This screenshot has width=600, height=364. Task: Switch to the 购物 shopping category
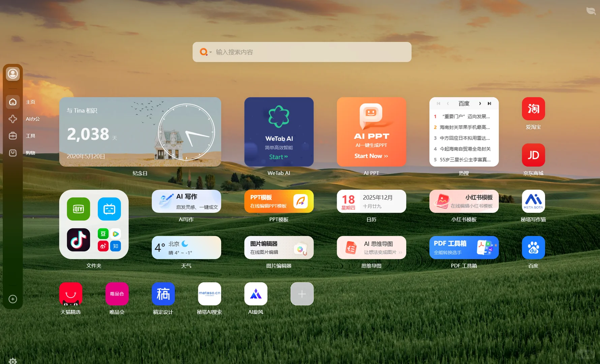point(13,153)
